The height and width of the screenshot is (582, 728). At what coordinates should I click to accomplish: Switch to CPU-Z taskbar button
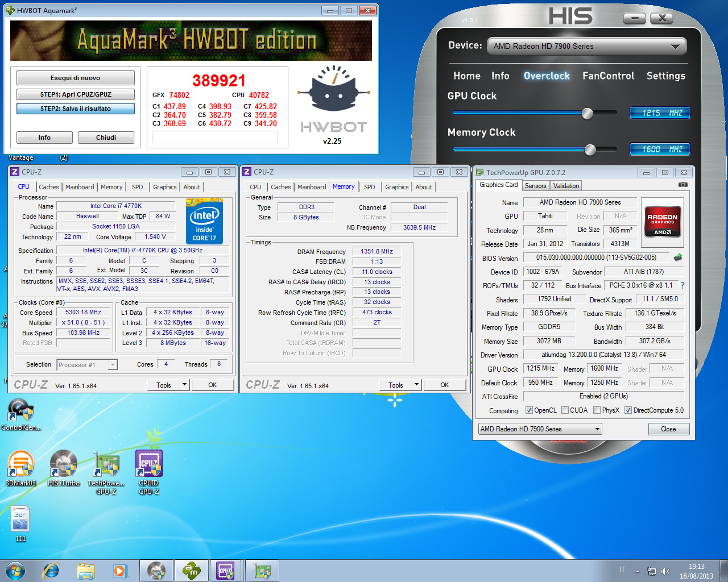(x=226, y=571)
